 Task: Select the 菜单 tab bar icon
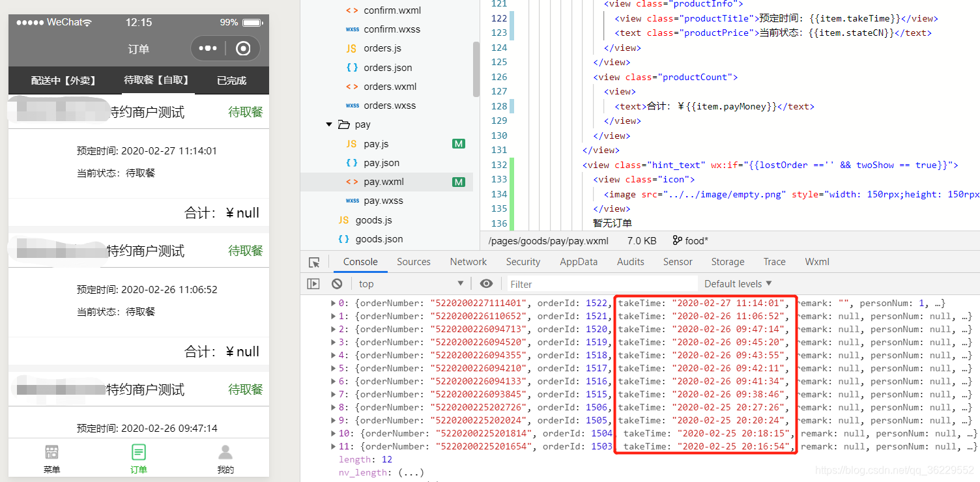[x=51, y=456]
